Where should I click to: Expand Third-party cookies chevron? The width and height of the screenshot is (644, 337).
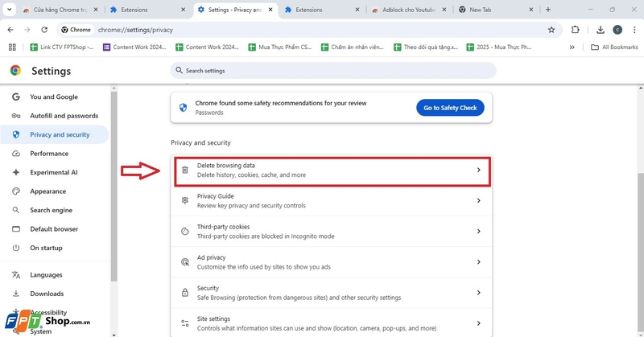coord(478,232)
